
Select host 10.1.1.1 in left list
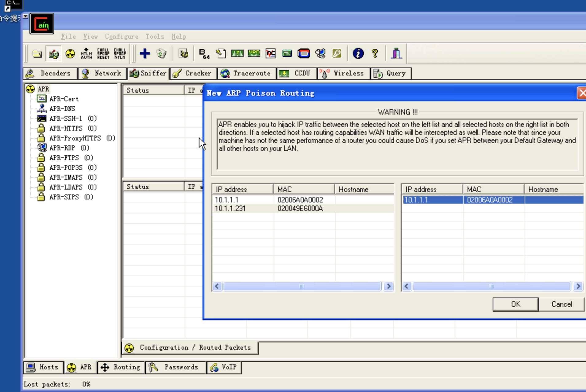pos(303,200)
